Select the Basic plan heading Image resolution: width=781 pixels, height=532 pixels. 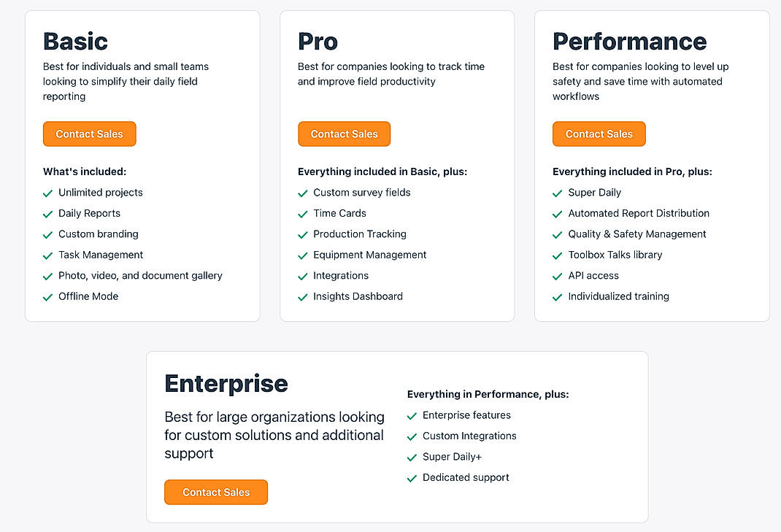(75, 42)
